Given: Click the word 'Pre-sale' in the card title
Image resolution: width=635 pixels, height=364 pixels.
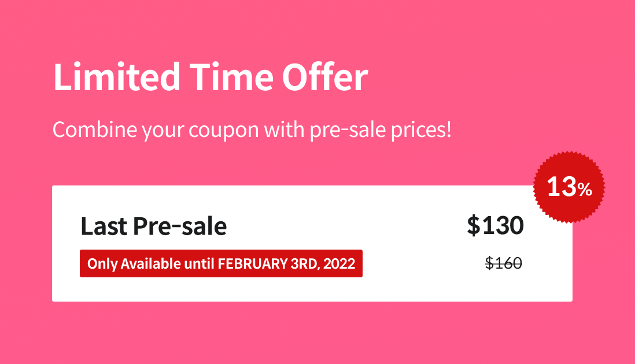Looking at the screenshot, I should coord(180,226).
